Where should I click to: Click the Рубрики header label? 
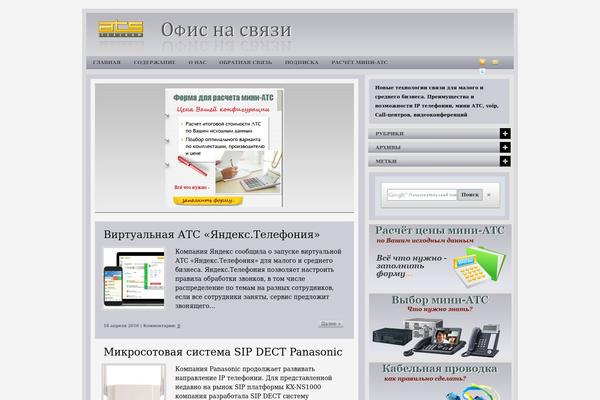tap(390, 134)
